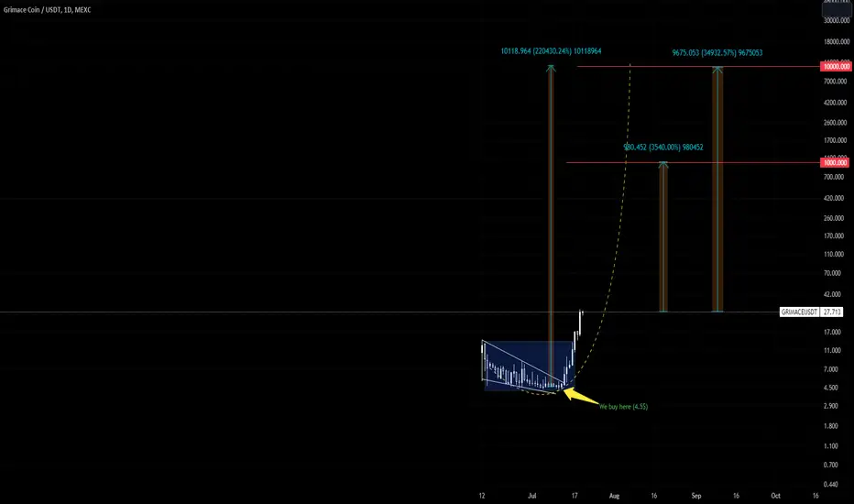
Task: Click the Oct date on the time axis
Action: pos(775,496)
